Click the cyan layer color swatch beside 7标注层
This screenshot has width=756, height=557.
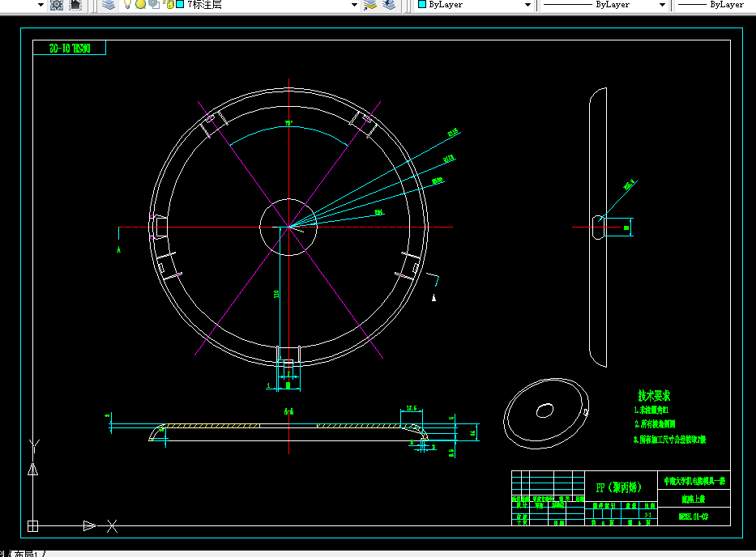(180, 4)
